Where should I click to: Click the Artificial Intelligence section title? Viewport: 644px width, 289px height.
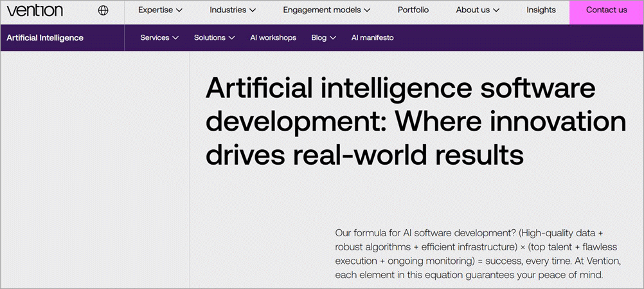(x=45, y=38)
